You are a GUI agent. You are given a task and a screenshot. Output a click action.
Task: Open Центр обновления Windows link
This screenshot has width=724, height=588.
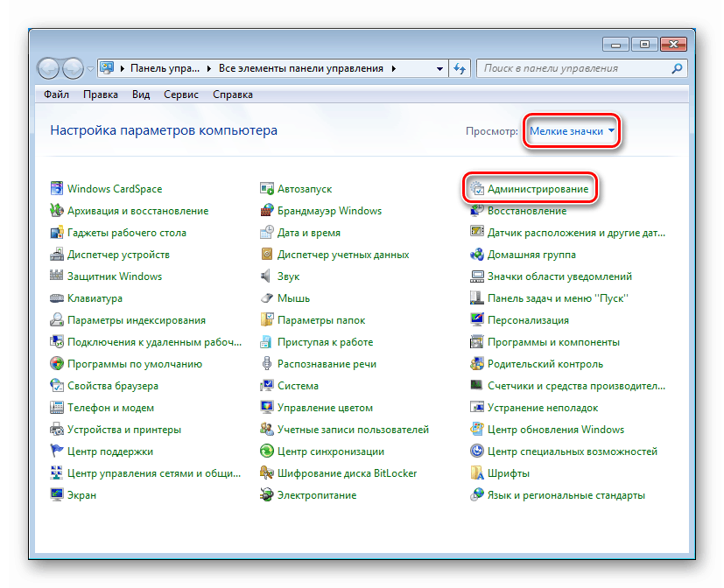pyautogui.click(x=556, y=430)
